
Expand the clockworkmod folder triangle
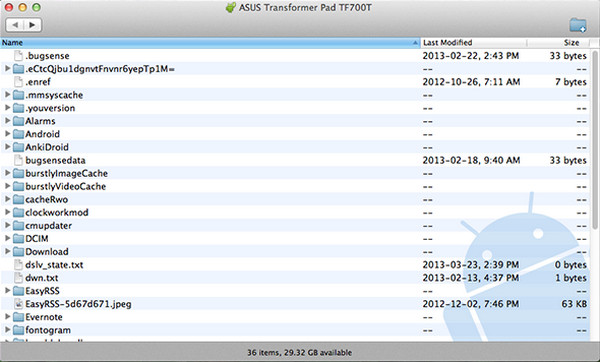click(x=7, y=212)
